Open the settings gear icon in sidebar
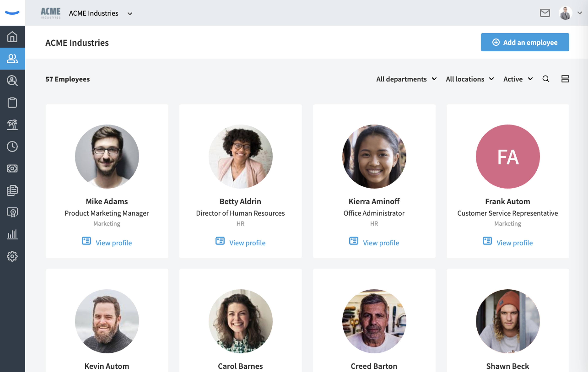 coord(12,256)
